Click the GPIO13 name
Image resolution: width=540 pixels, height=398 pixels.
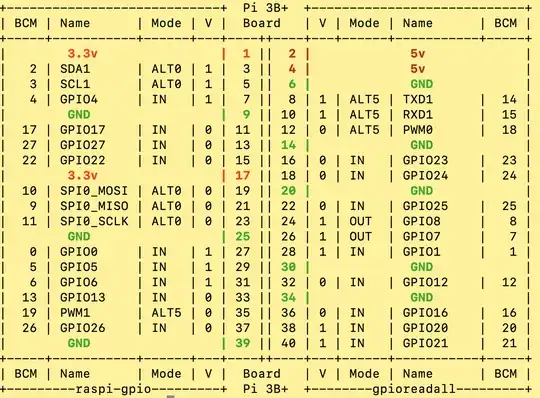point(82,297)
